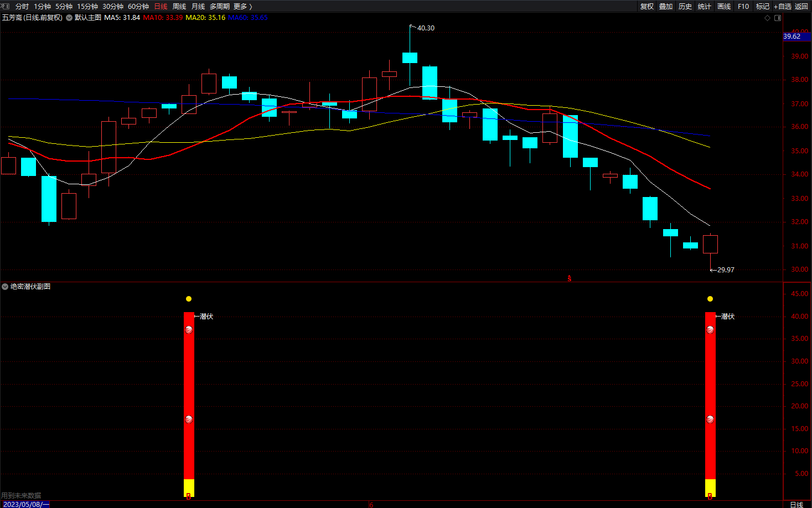The image size is (812, 508).
Task: Click the 日线 label at bottom-right
Action: (797, 504)
